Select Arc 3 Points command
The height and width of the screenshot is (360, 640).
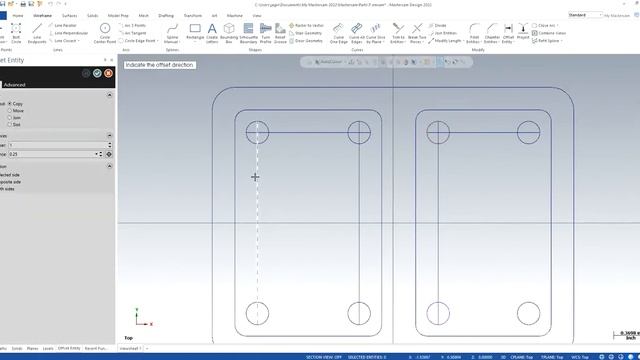pyautogui.click(x=132, y=25)
